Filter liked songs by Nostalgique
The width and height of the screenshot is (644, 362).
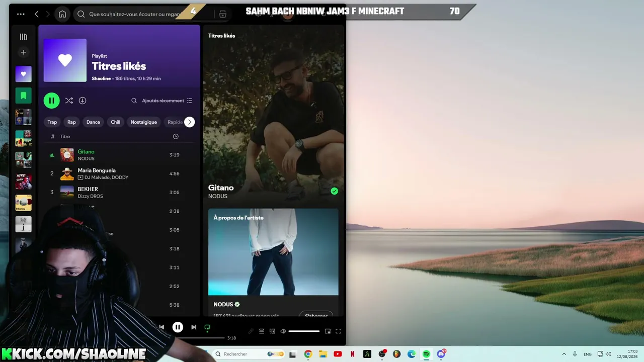click(144, 122)
